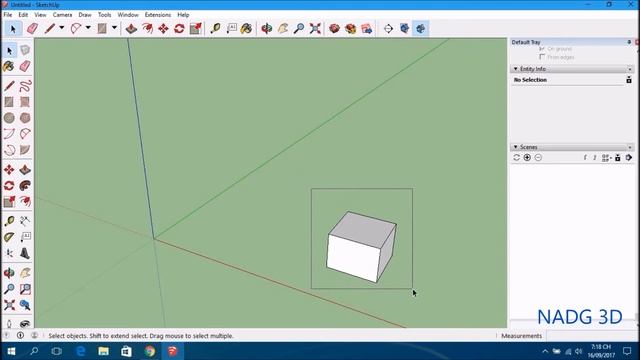Screen dimensions: 640x360
Task: Open the Edit menu
Action: coord(23,15)
